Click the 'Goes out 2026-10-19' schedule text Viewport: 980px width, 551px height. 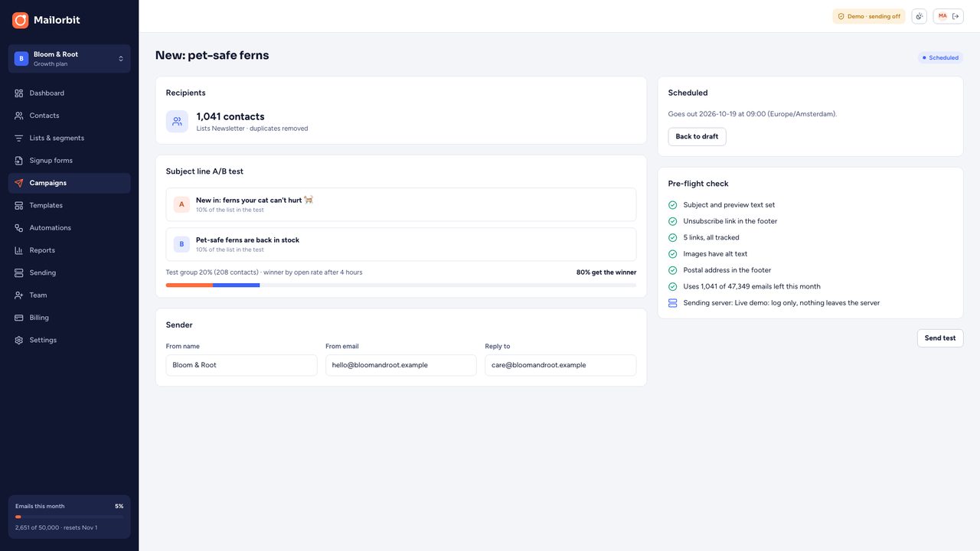point(753,114)
